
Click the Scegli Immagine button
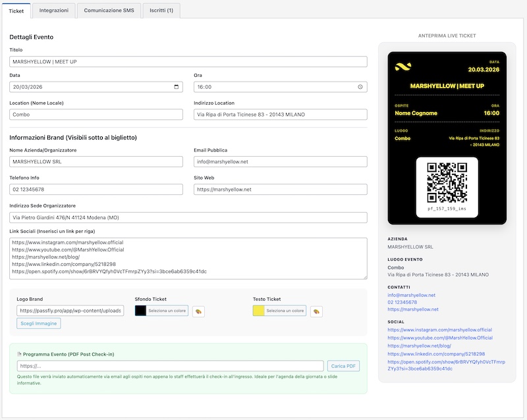(38, 323)
